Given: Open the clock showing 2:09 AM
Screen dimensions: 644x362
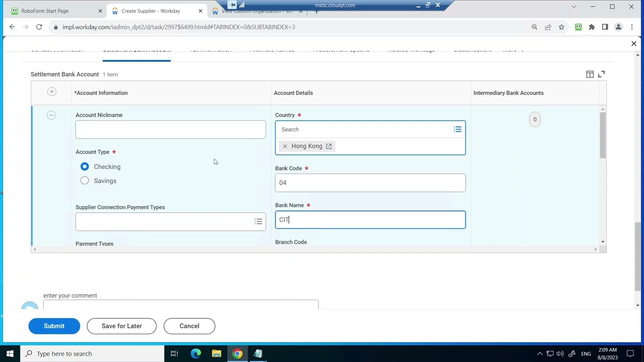Looking at the screenshot, I should [608, 353].
